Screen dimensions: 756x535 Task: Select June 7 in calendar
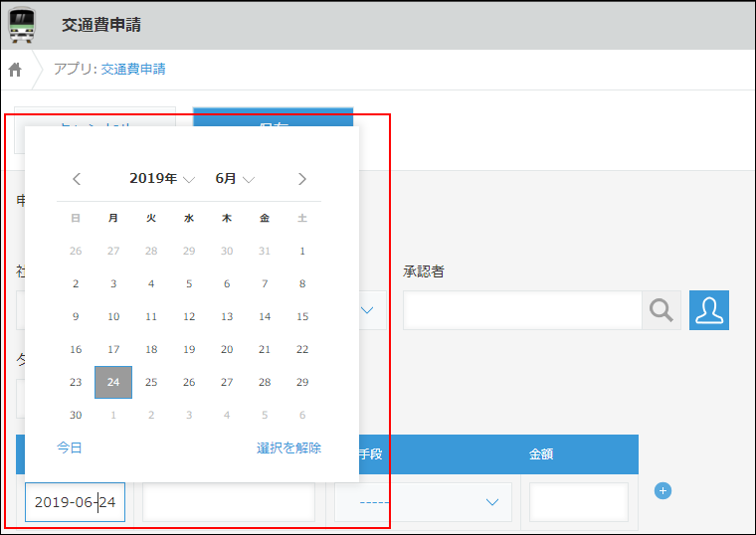pos(265,283)
